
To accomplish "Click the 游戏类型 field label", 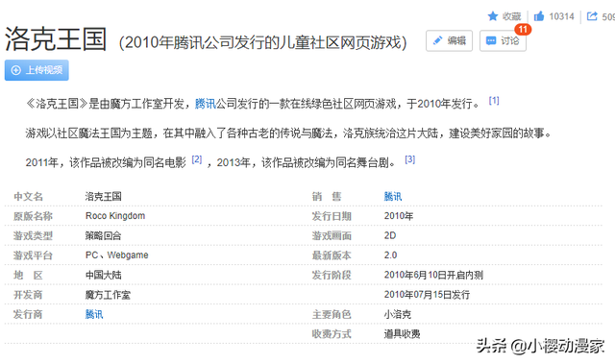I will coord(33,235).
